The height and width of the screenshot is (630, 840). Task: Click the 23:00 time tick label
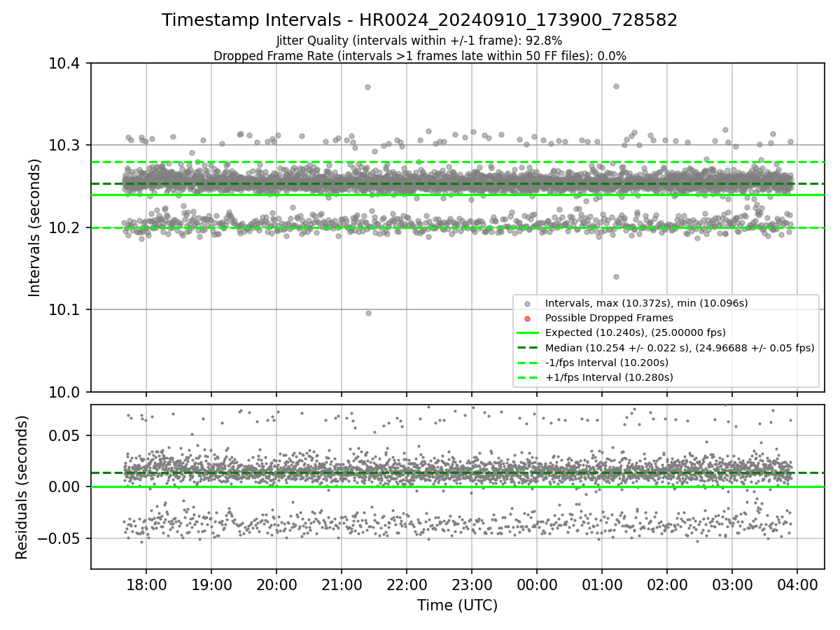tap(472, 584)
